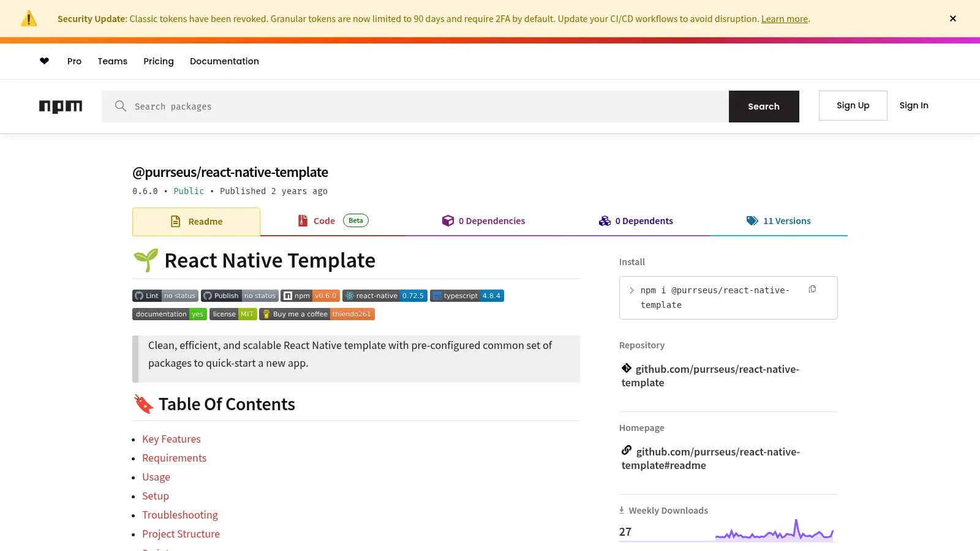Click the repository git icon
The width and height of the screenshot is (980, 551).
627,368
